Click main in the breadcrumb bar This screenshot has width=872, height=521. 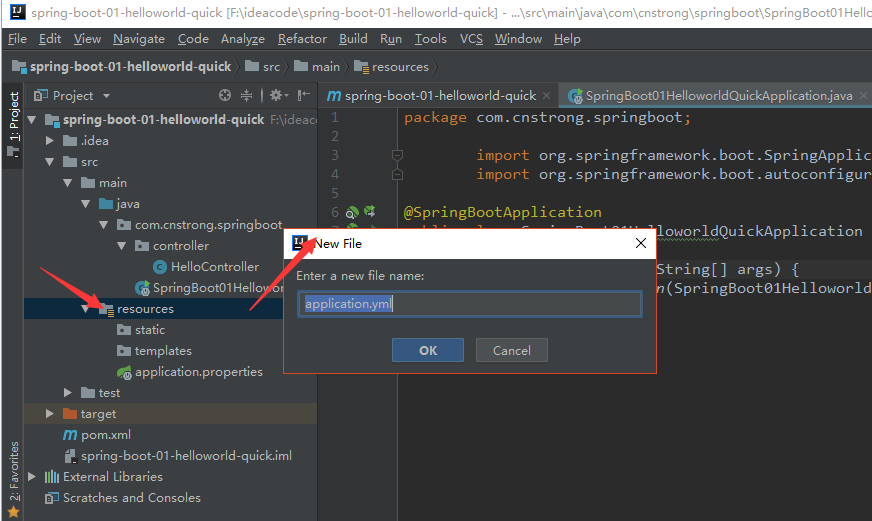click(317, 67)
